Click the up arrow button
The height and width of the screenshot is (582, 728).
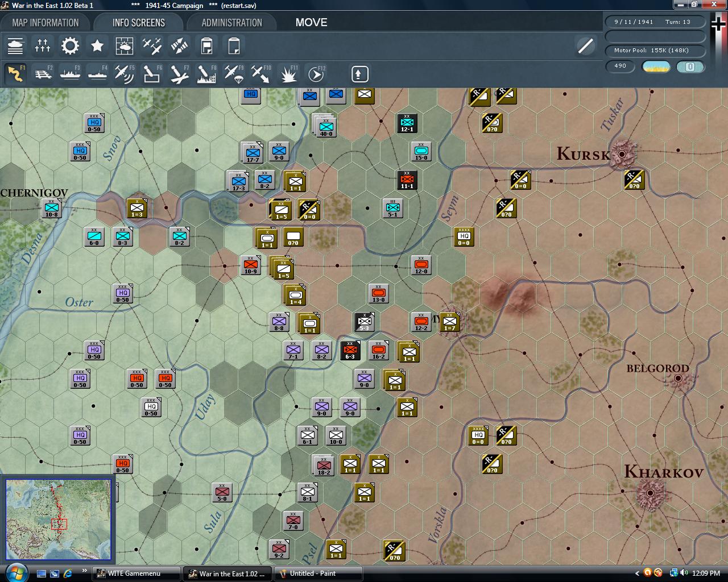pyautogui.click(x=360, y=74)
